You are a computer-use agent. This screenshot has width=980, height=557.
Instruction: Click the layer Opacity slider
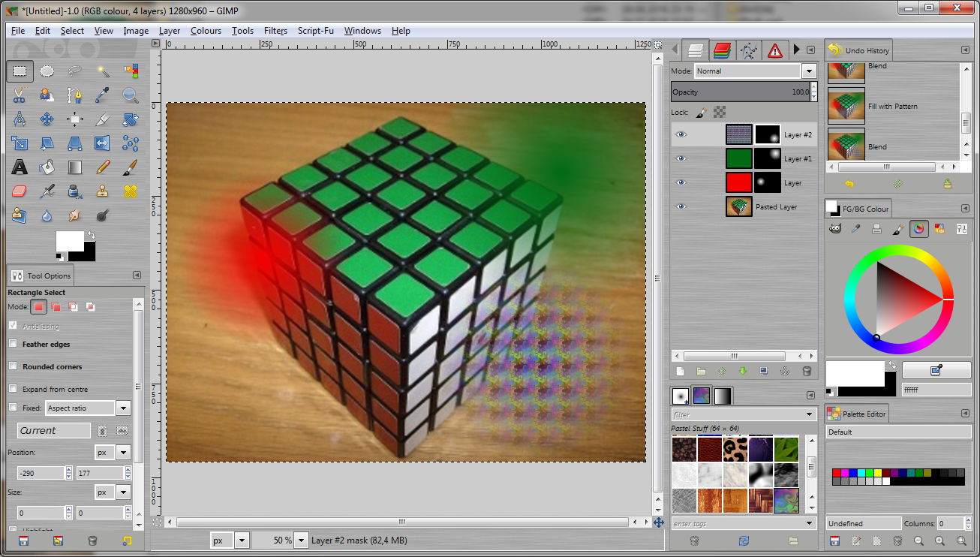[x=739, y=92]
